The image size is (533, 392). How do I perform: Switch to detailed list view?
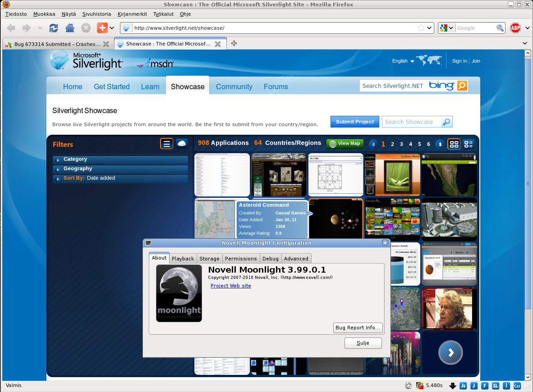tap(469, 144)
